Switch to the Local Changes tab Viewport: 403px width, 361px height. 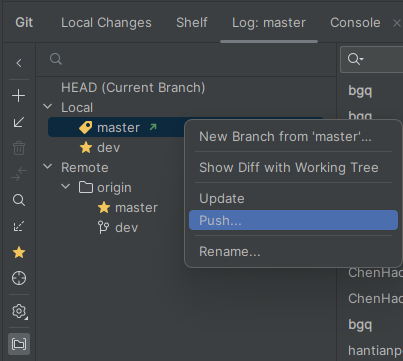click(x=106, y=23)
